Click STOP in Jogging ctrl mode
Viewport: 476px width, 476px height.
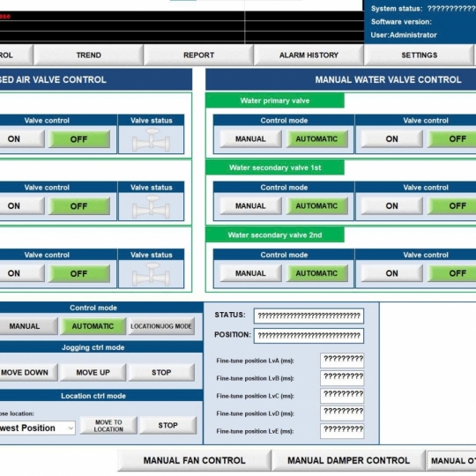[161, 373]
